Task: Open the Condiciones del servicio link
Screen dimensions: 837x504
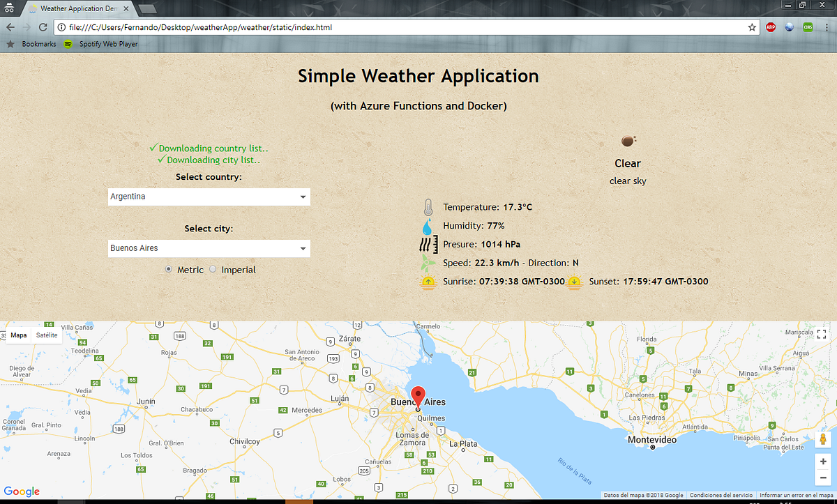Action: [x=721, y=495]
